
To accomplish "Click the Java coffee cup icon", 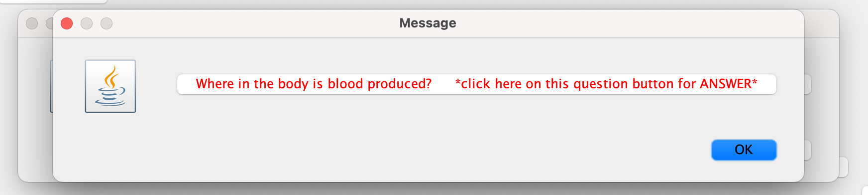I will tap(110, 86).
